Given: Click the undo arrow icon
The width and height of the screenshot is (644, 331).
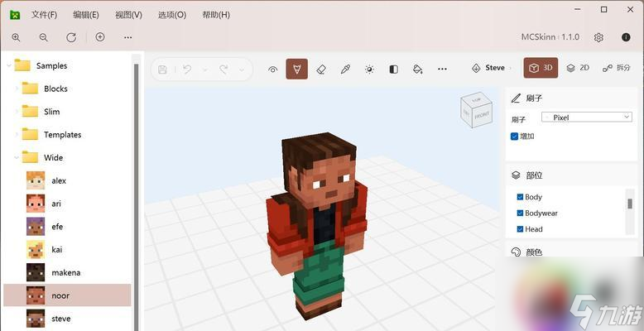Looking at the screenshot, I should click(x=187, y=70).
